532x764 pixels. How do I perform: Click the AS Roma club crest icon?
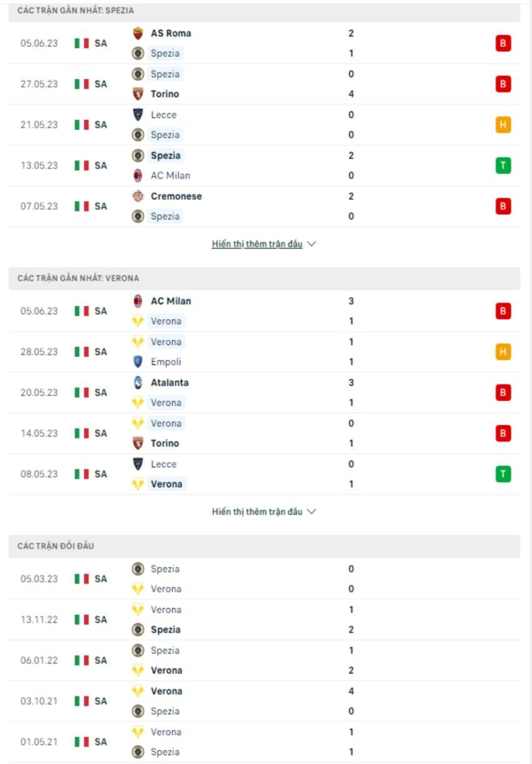click(136, 33)
